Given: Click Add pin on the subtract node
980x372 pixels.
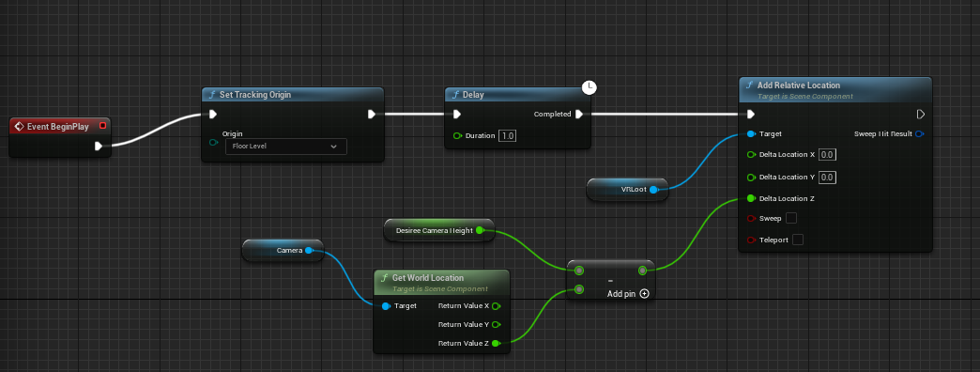Looking at the screenshot, I should point(628,293).
